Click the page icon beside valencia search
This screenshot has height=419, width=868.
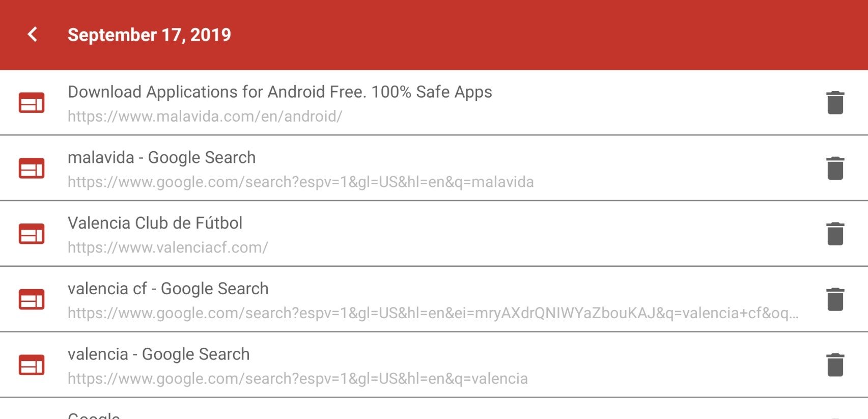[32, 365]
